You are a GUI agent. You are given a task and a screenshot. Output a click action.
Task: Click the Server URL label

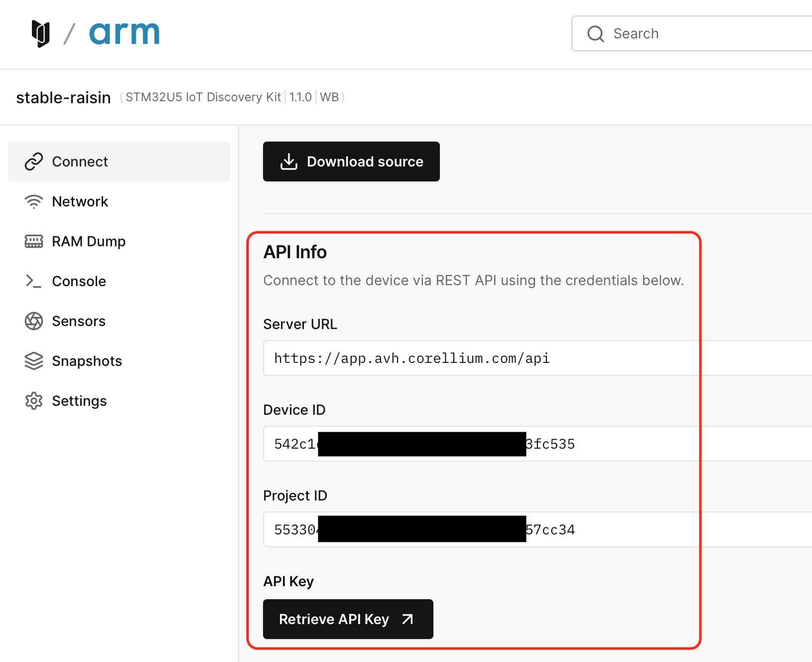coord(300,324)
